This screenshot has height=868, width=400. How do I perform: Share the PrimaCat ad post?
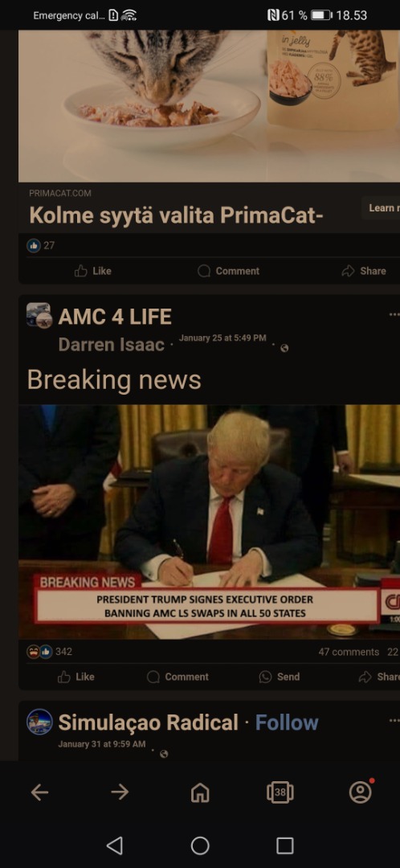(x=364, y=271)
